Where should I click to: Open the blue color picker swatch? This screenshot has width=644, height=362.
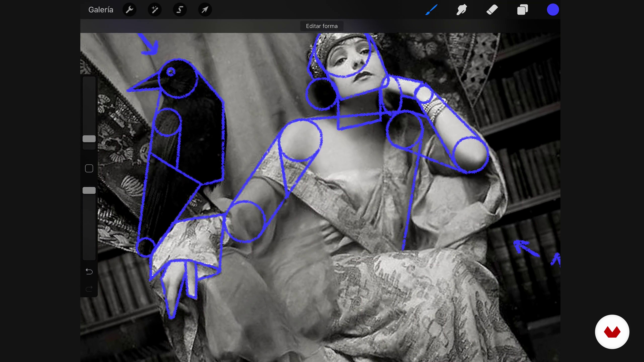(553, 10)
